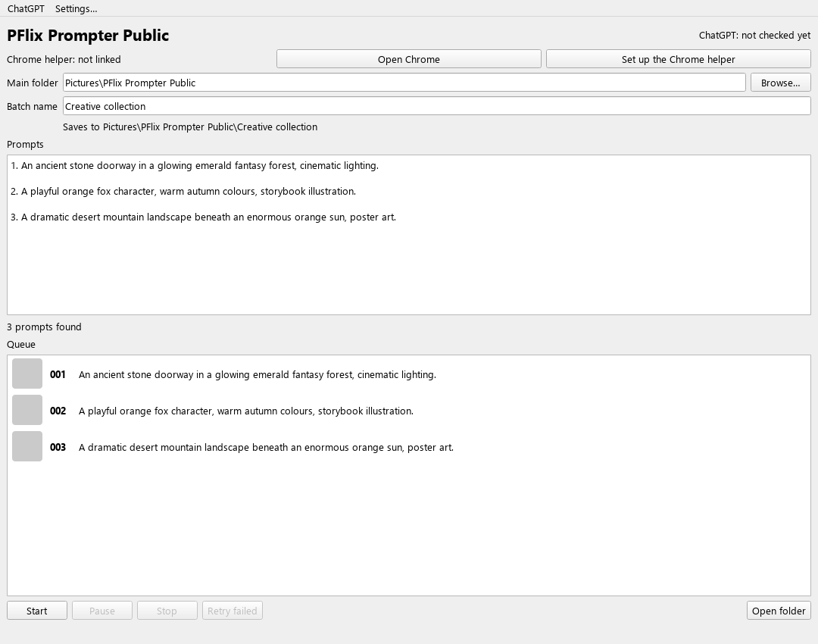Focus the Main folder path field
This screenshot has width=818, height=644.
click(404, 83)
